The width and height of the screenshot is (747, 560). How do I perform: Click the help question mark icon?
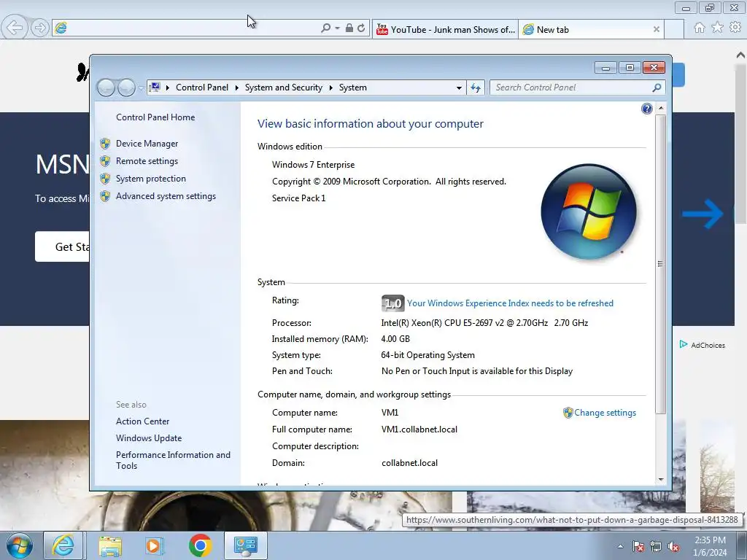(x=646, y=109)
